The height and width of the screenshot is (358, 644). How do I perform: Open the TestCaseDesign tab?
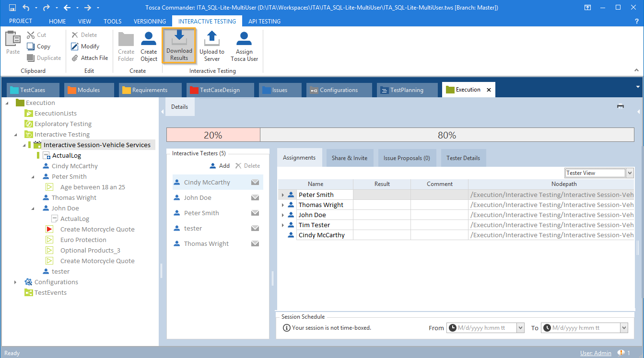[219, 90]
